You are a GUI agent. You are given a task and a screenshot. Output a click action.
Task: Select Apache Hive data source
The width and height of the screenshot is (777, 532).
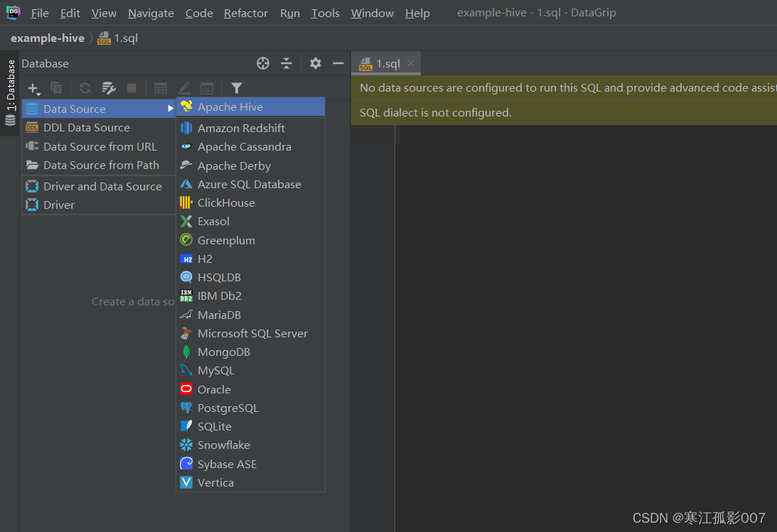pyautogui.click(x=251, y=107)
